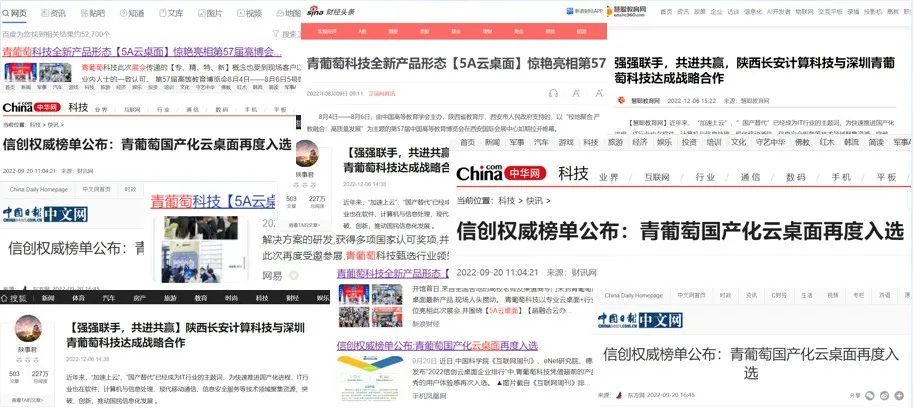Click the 陕事君 avatar in the middle article
913x408 pixels.
click(x=307, y=153)
